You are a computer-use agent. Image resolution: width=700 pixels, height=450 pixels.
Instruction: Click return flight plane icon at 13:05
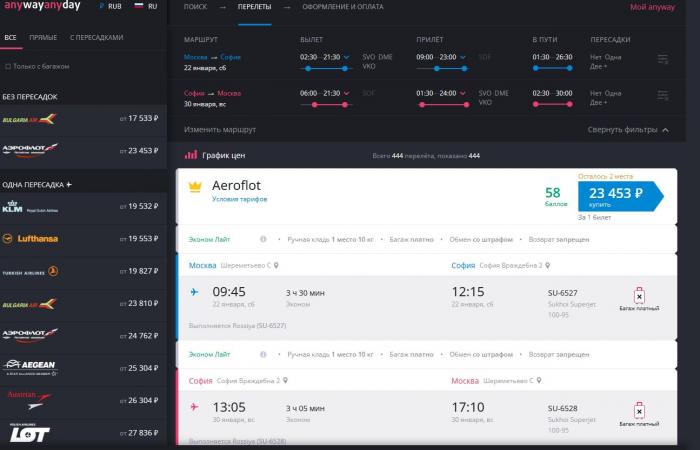pos(194,407)
